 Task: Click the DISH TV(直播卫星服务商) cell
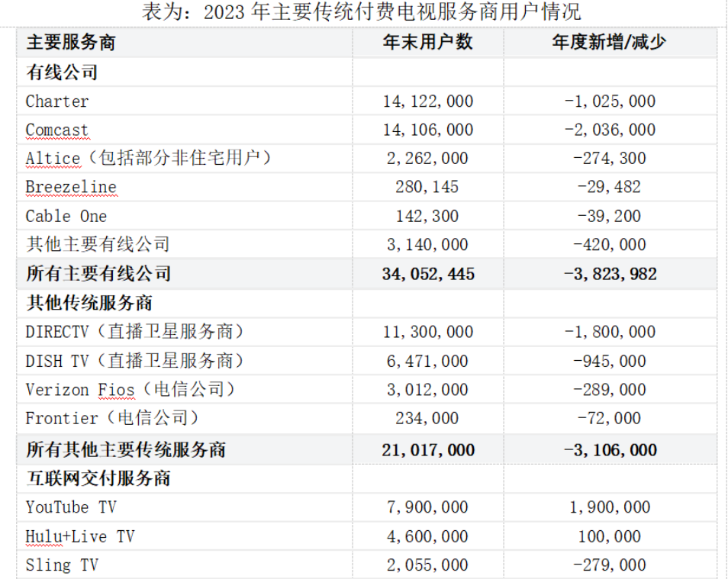click(134, 361)
